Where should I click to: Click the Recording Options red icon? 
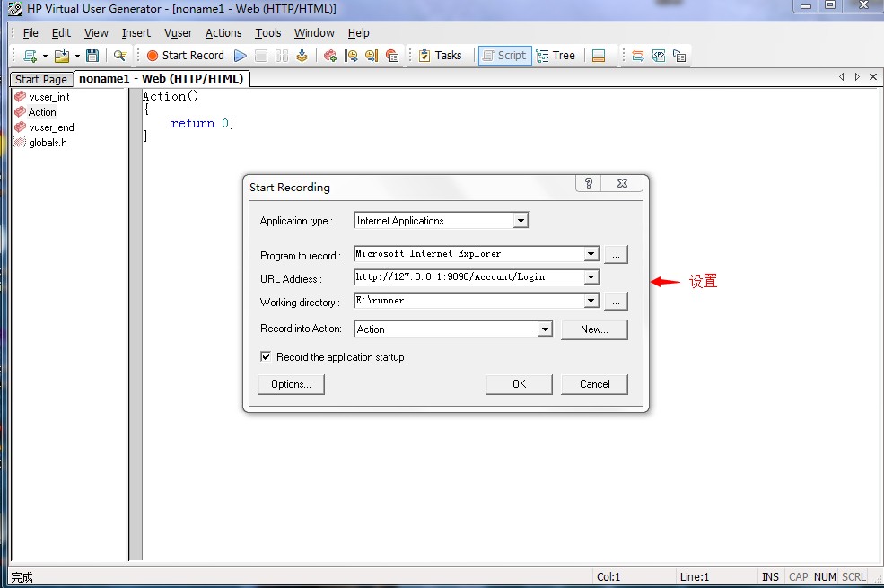(392, 56)
